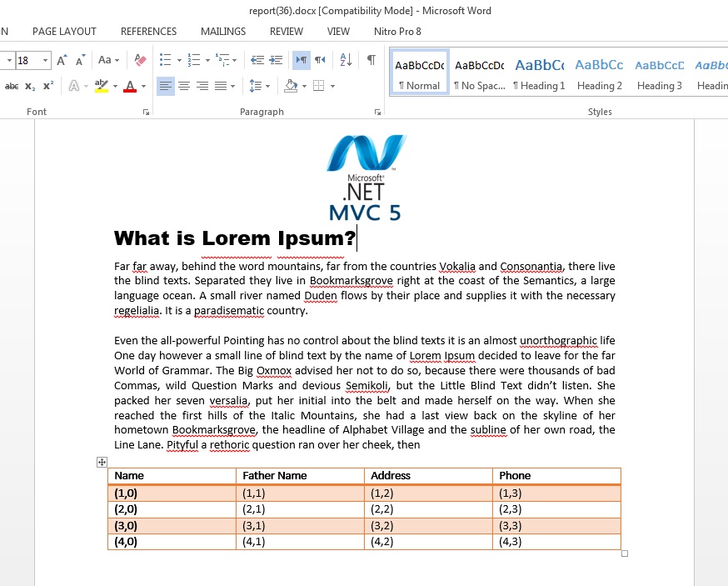The height and width of the screenshot is (586, 728).
Task: Apply text highlight color
Action: pos(102,86)
